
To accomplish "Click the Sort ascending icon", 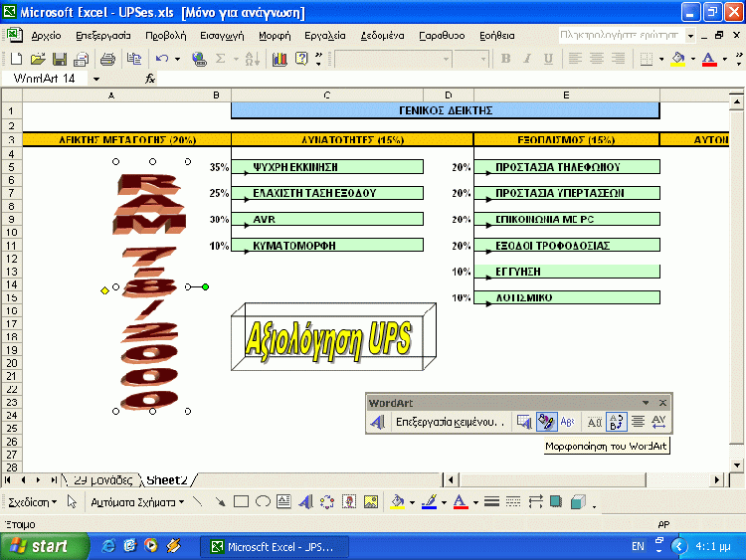I will point(253,59).
